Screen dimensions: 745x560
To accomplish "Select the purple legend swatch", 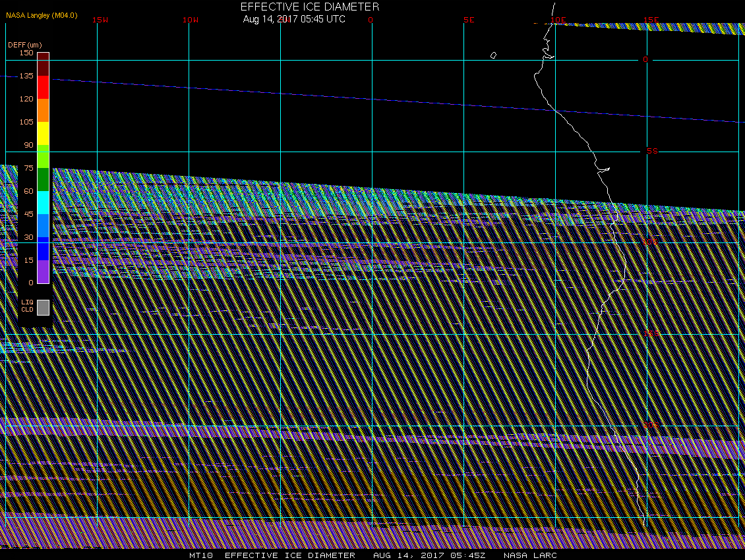I will [44, 271].
